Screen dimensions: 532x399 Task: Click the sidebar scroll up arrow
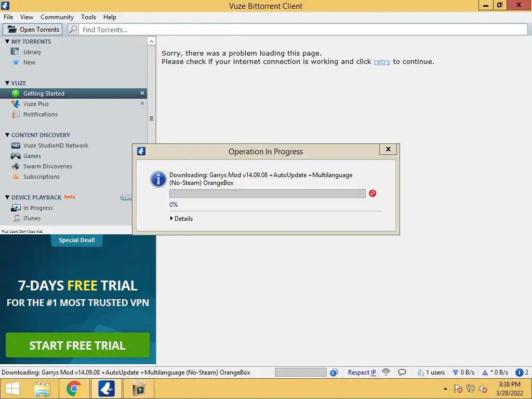(x=151, y=42)
